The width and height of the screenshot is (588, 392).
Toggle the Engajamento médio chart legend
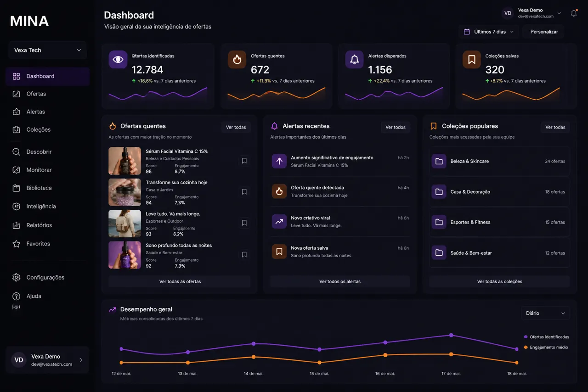click(x=546, y=347)
